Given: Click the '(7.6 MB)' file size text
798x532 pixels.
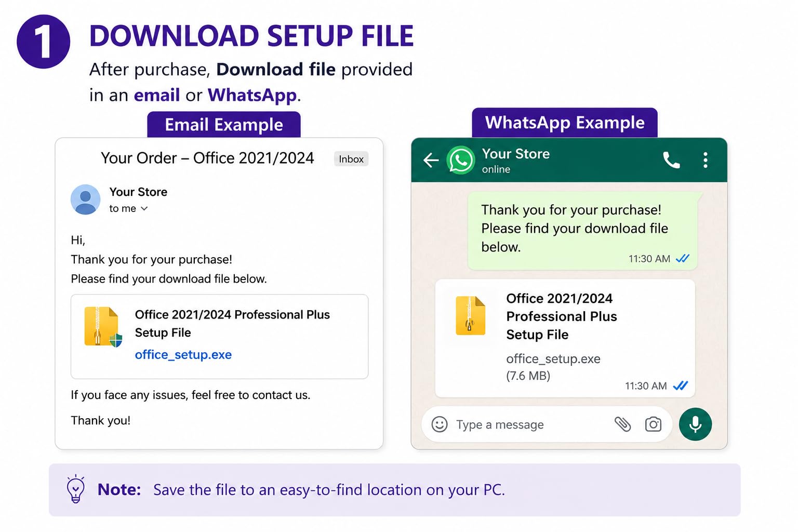Looking at the screenshot, I should [528, 376].
